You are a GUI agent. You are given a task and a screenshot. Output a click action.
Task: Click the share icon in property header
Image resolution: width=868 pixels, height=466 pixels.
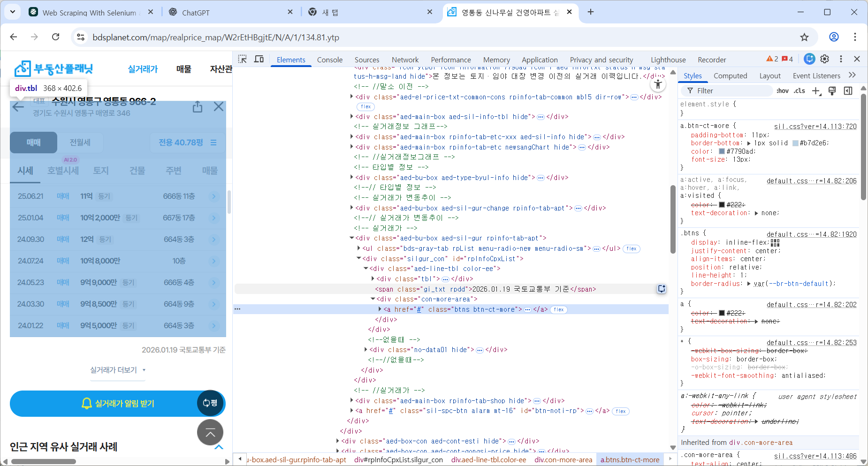(198, 107)
